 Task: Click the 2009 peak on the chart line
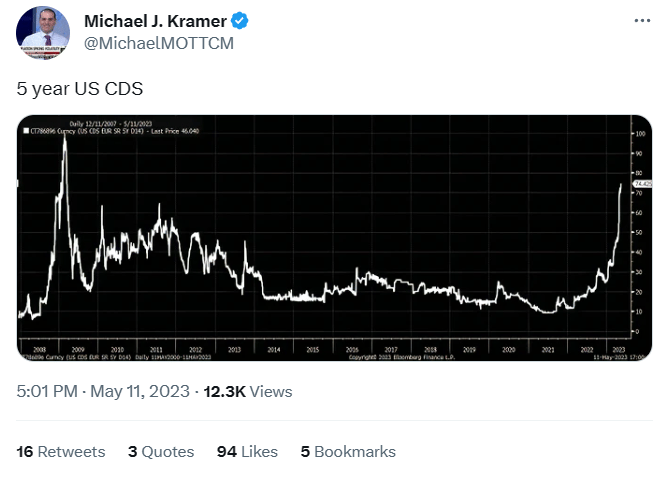pyautogui.click(x=65, y=137)
